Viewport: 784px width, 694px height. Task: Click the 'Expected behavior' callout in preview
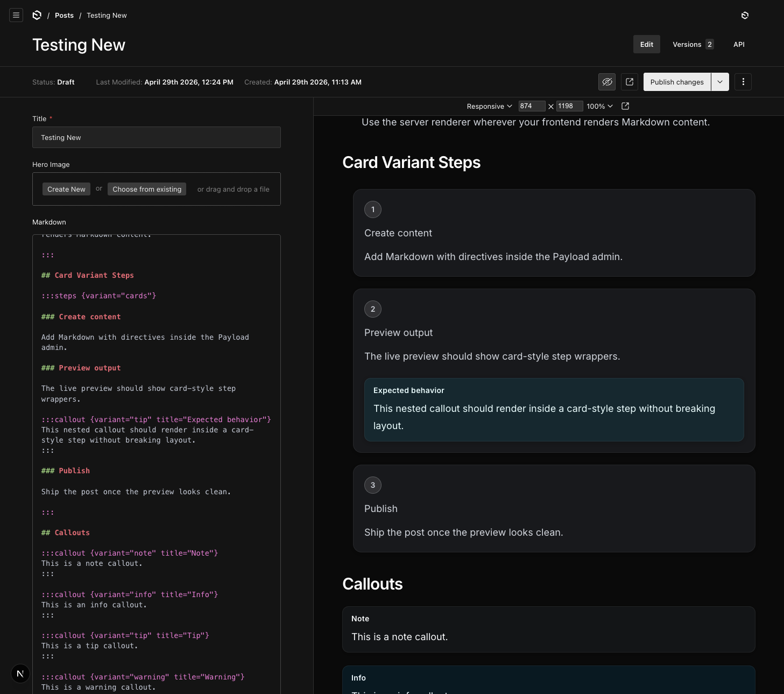coord(554,410)
